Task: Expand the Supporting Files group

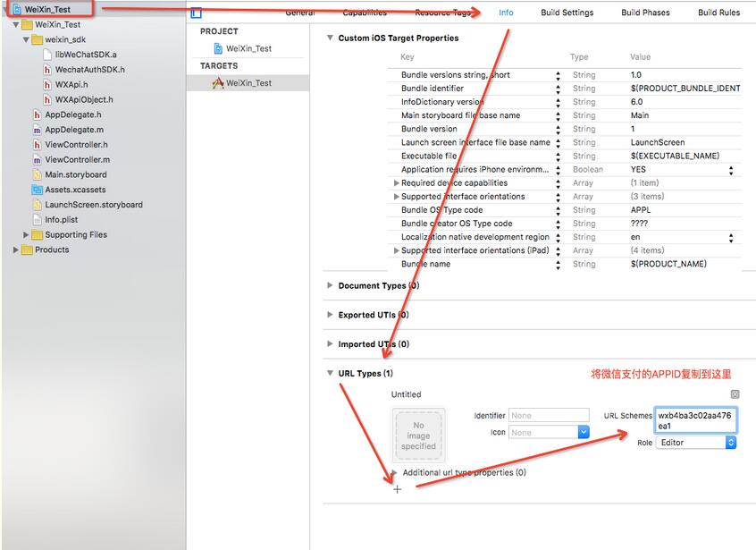Action: coord(27,235)
